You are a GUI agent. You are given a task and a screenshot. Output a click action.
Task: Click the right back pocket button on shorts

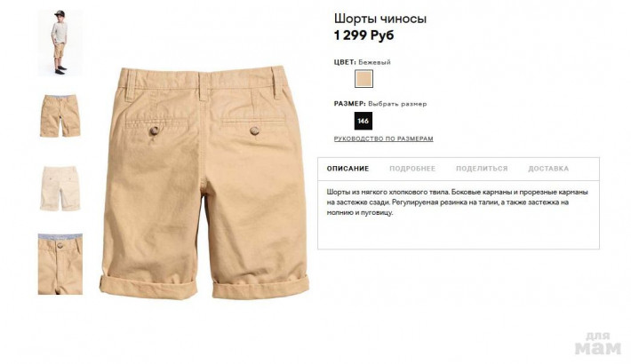click(254, 131)
